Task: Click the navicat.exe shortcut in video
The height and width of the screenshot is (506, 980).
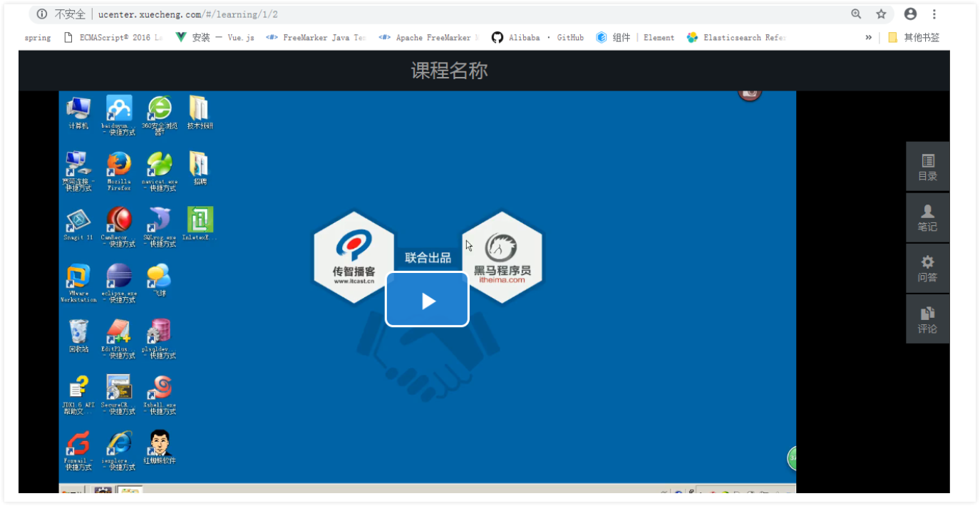Action: pyautogui.click(x=159, y=171)
